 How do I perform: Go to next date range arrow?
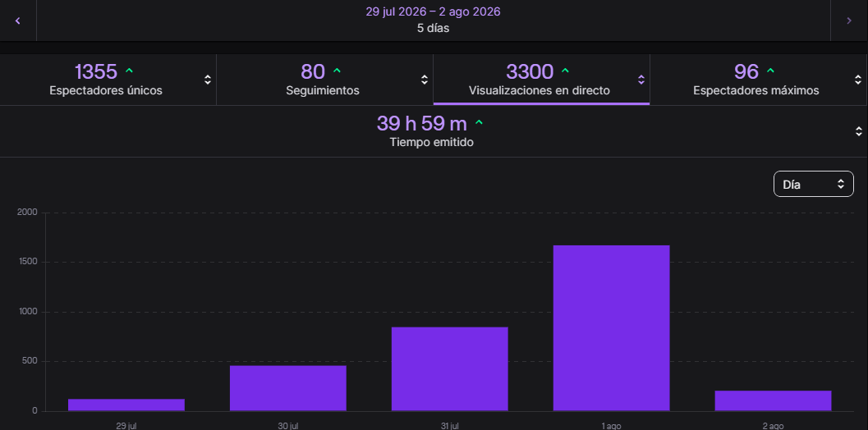point(849,21)
